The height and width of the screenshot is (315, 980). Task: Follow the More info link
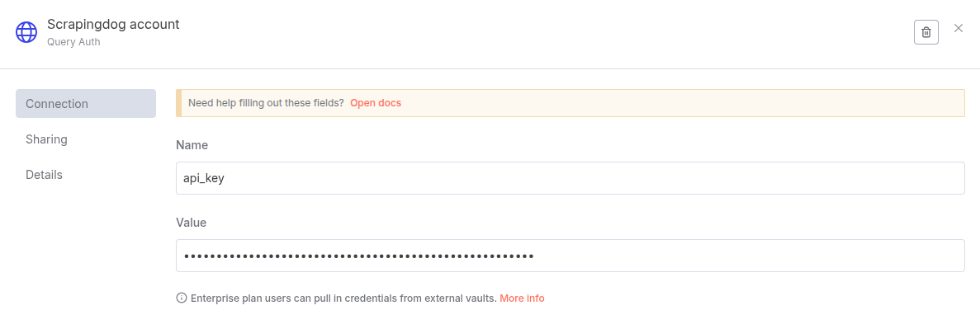click(x=522, y=299)
